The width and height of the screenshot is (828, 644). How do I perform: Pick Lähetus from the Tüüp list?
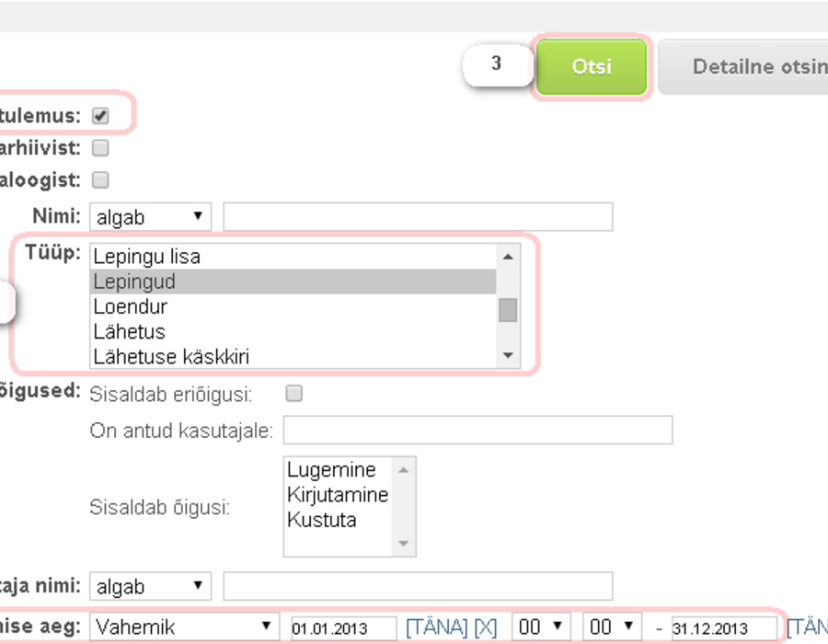(293, 331)
